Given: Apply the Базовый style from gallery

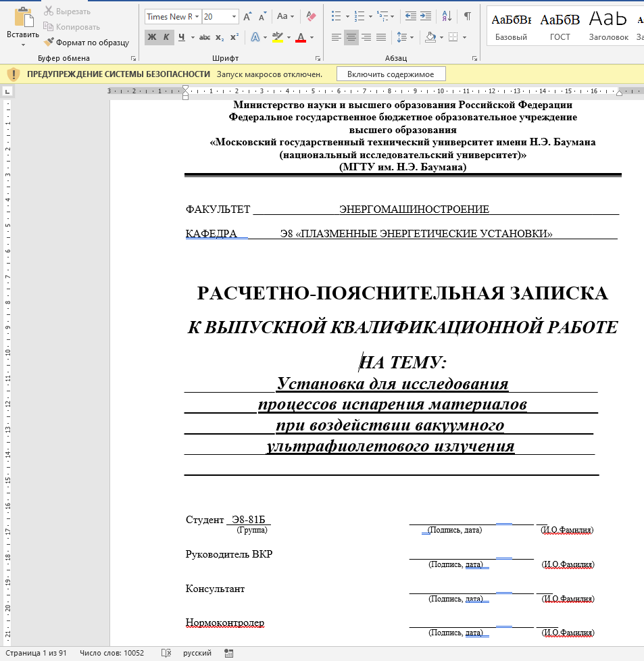Looking at the screenshot, I should click(512, 26).
